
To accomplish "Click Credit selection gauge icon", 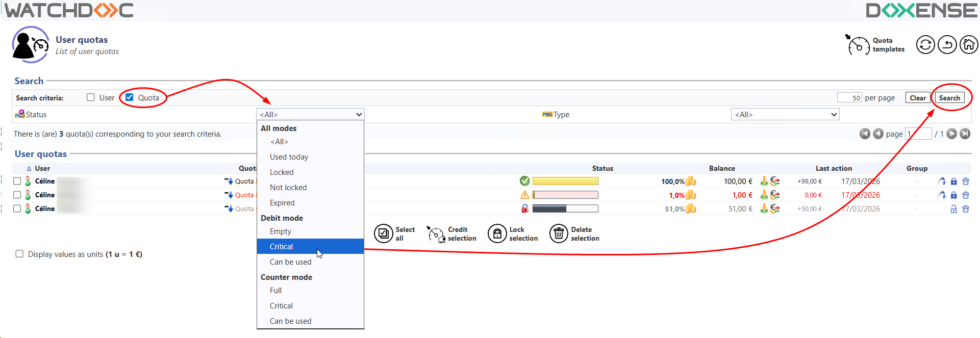I will tap(436, 234).
